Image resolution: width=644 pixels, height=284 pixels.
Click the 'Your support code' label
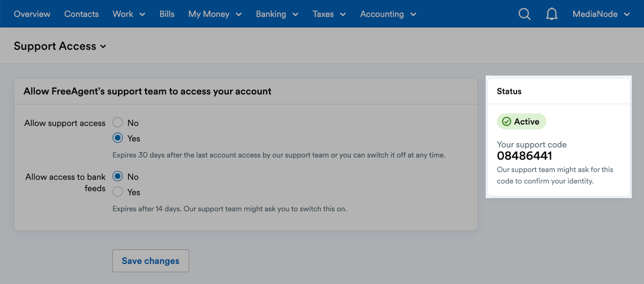[x=532, y=145]
